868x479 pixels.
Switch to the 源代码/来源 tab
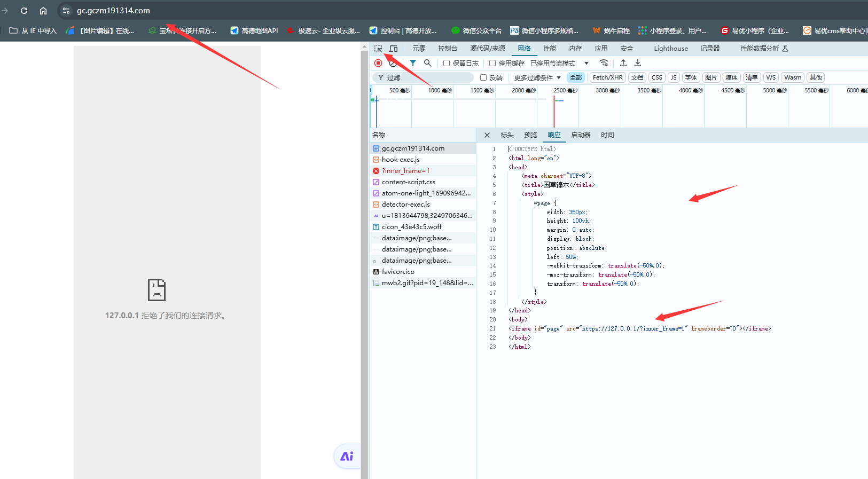[x=488, y=49]
